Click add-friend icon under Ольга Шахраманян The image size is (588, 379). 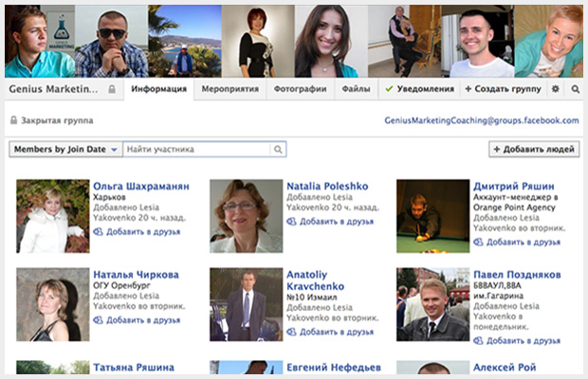coord(98,232)
